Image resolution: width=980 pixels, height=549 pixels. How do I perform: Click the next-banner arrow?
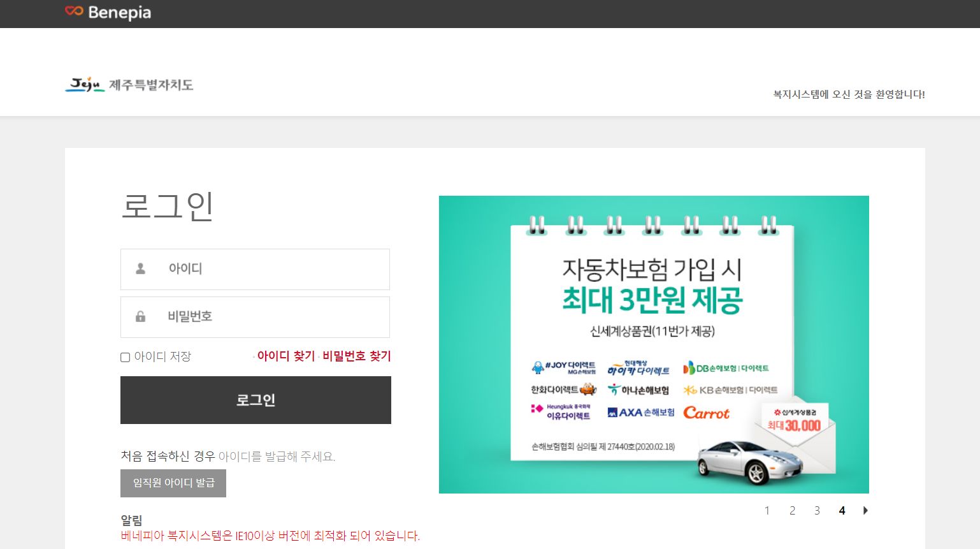pyautogui.click(x=865, y=511)
